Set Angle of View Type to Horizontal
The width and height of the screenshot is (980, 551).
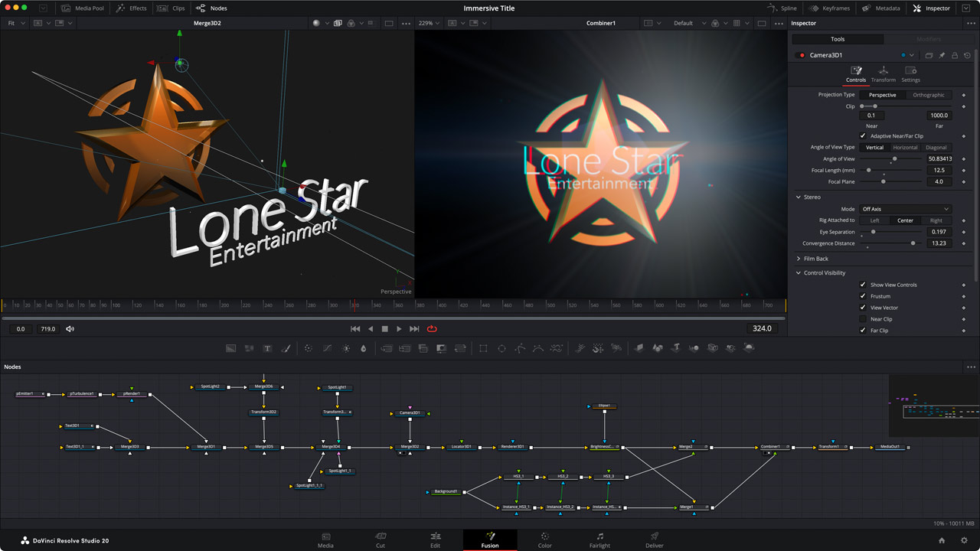[x=905, y=147]
